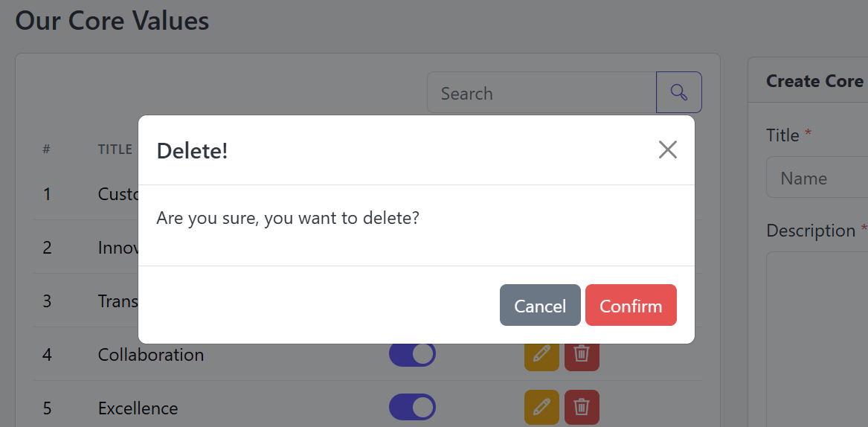Click the # column header
Screen dimensions: 868x427
pos(47,150)
